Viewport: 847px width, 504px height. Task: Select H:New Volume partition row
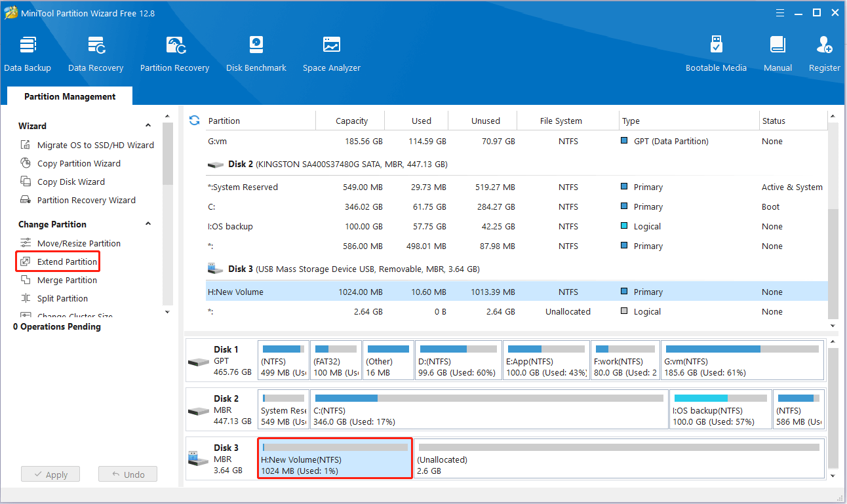click(517, 292)
